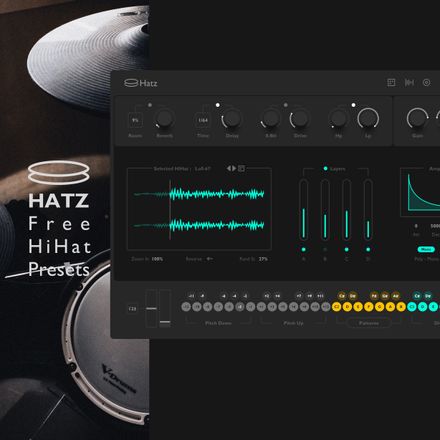440x440 pixels.
Task: Disable layer D dot
Action: click(x=368, y=249)
